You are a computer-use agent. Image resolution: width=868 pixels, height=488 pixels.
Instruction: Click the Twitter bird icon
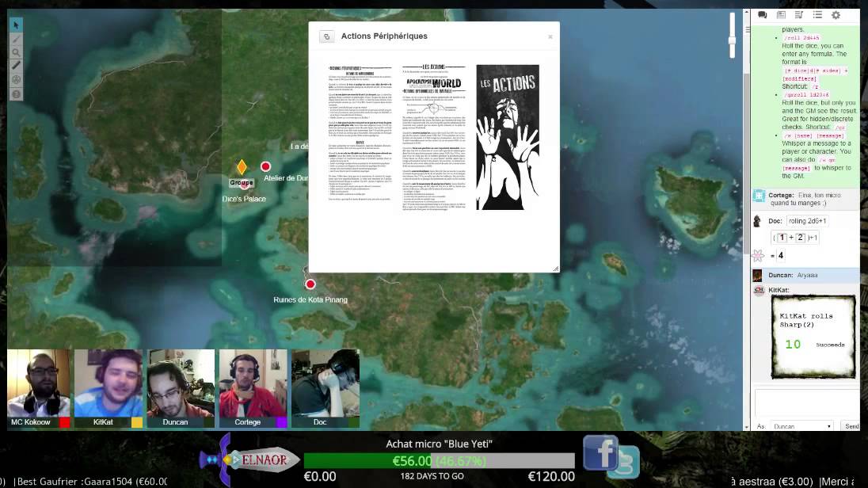click(626, 463)
